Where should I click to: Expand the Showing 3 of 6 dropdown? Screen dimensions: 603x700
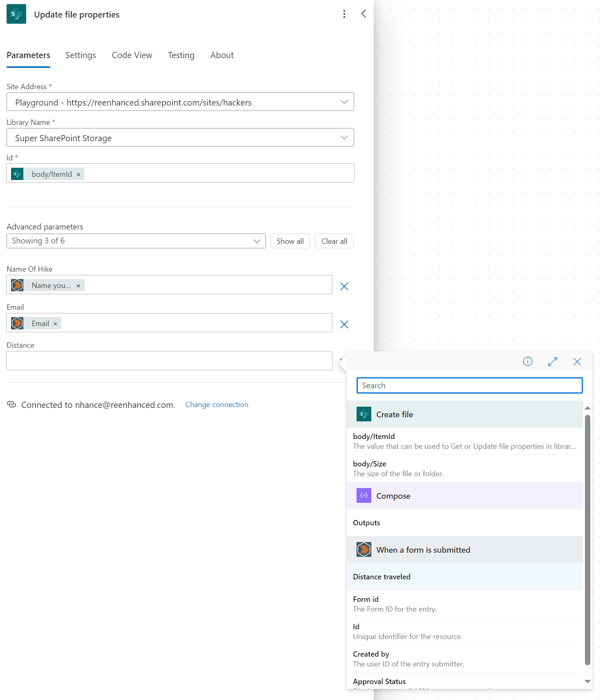click(136, 241)
